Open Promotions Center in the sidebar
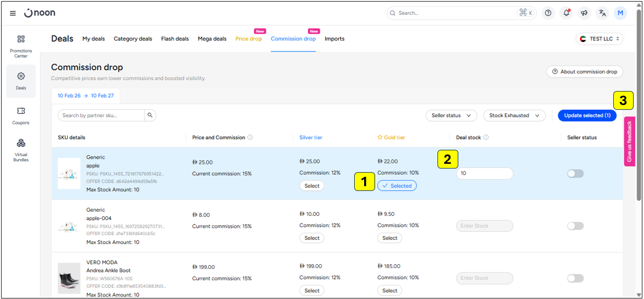644x299 pixels. click(21, 45)
